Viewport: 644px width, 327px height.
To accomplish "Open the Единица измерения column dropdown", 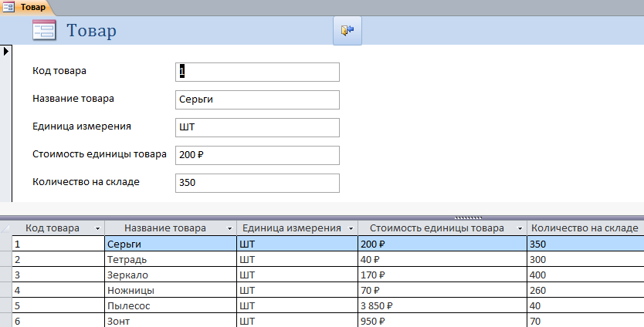I will coord(351,228).
